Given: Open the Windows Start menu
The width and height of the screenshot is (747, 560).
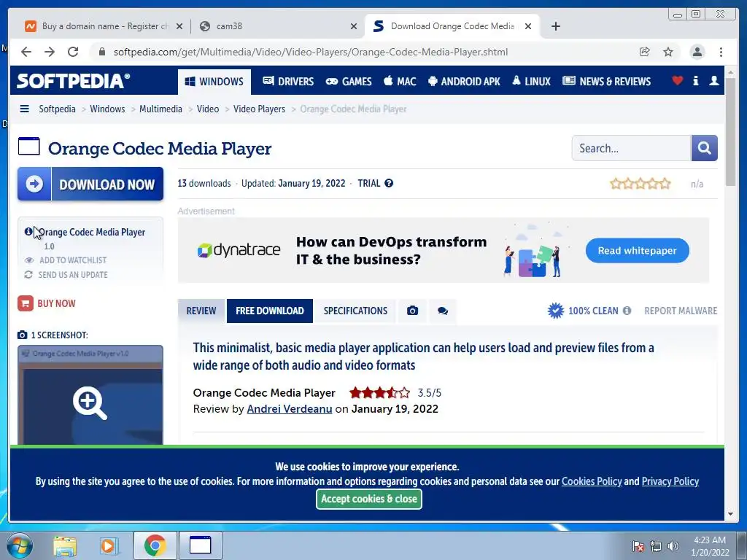Looking at the screenshot, I should pos(20,545).
